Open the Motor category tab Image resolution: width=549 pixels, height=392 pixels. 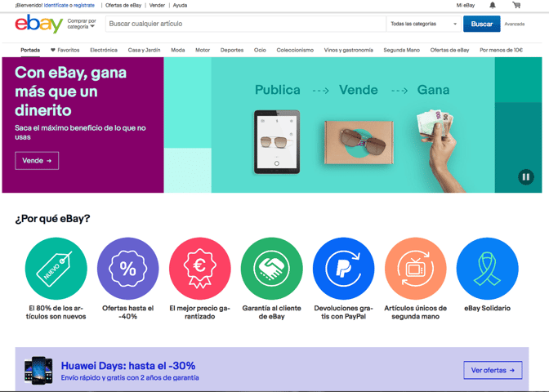[203, 50]
